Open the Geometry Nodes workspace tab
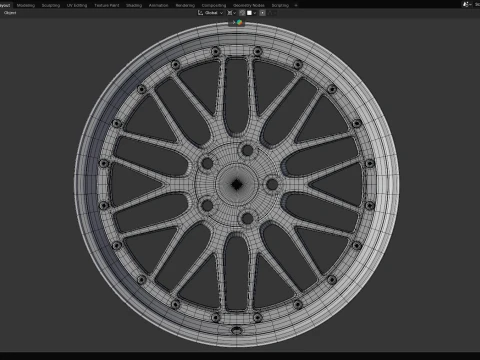The image size is (480, 360). tap(249, 5)
